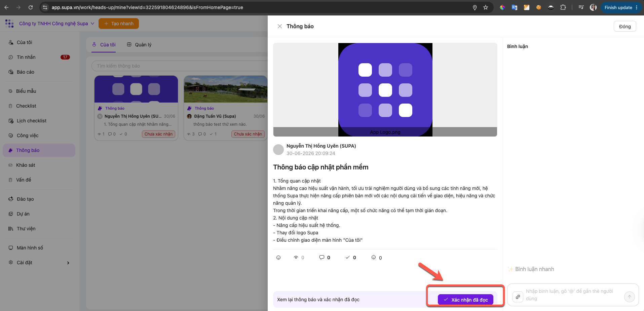
Task: Click the Đóng button
Action: coord(625,27)
